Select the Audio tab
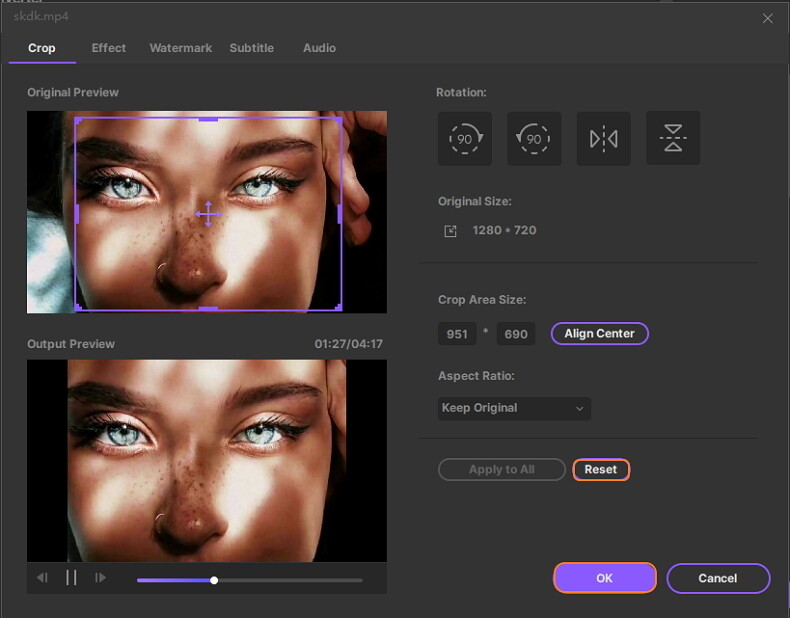 319,48
